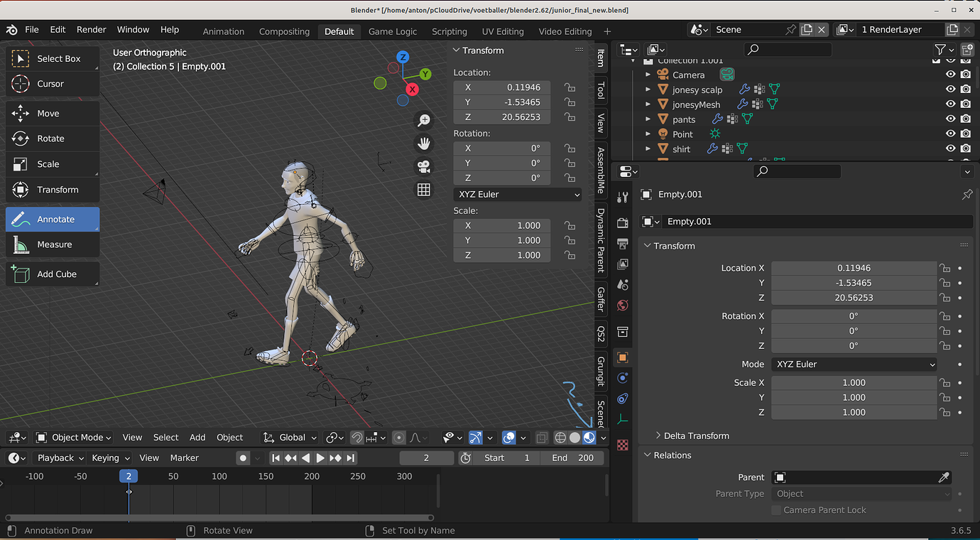Click the hand pan view gizmo
Viewport: 980px width, 540px height.
click(424, 144)
